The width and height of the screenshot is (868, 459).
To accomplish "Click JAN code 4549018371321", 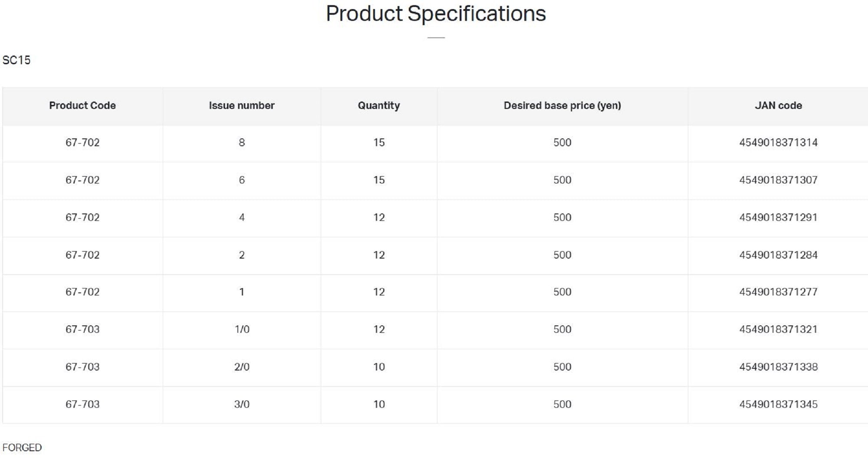I will [778, 329].
